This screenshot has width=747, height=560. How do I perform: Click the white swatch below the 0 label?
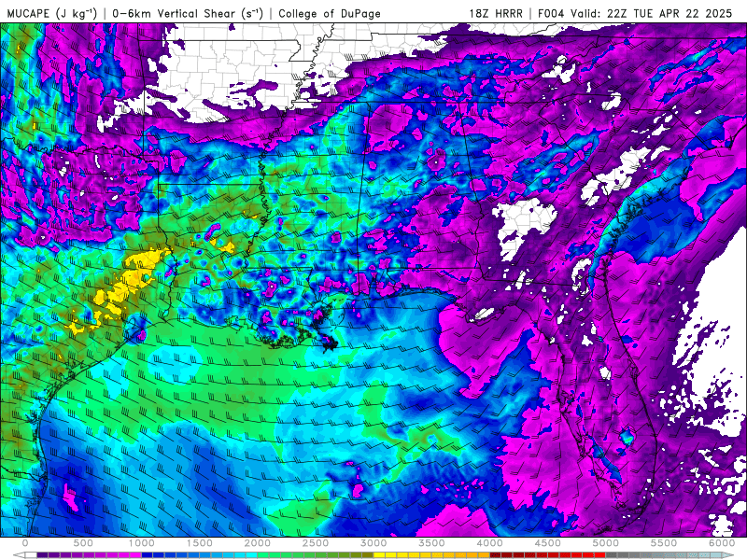click(31, 554)
